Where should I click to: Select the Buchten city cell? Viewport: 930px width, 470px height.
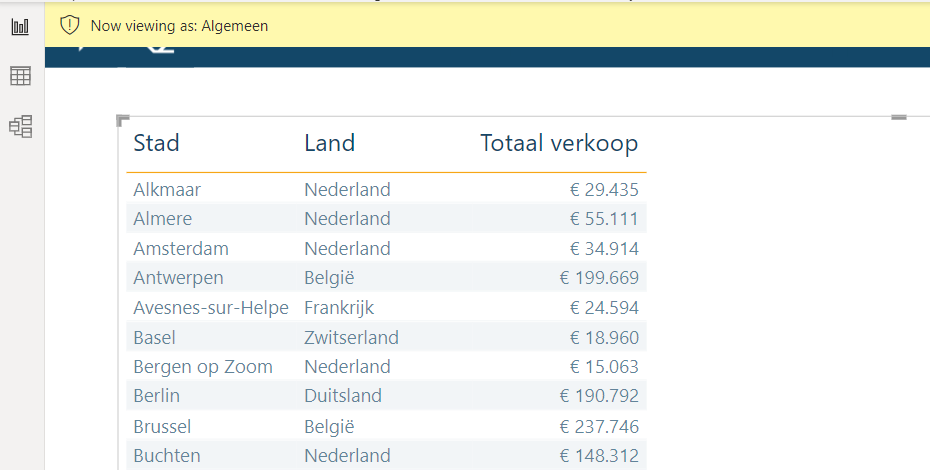167,456
